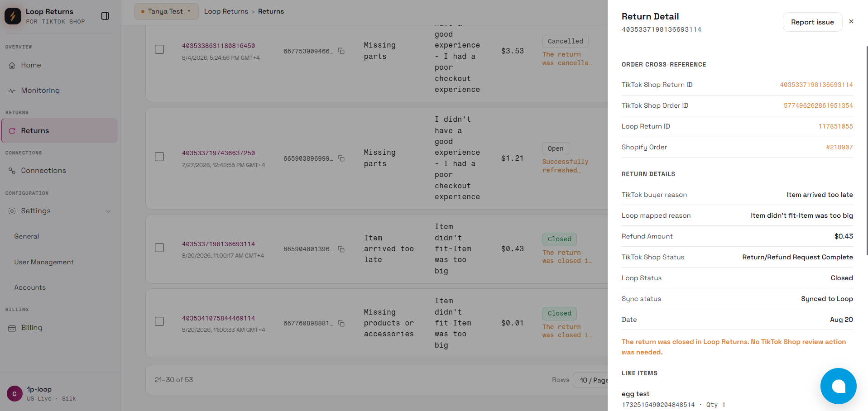This screenshot has width=868, height=411.
Task: Close the Return Detail panel
Action: [x=851, y=21]
